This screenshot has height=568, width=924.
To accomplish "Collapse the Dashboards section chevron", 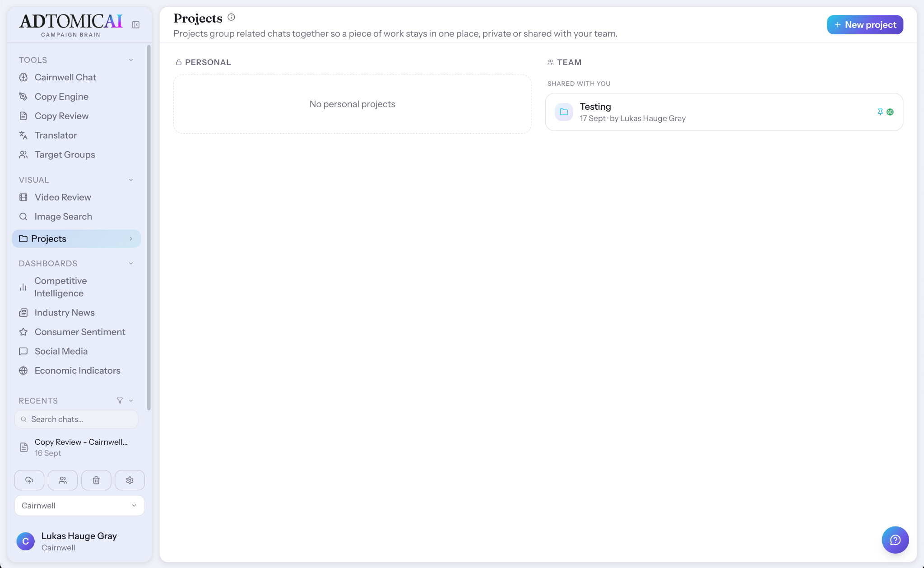I will (x=131, y=263).
